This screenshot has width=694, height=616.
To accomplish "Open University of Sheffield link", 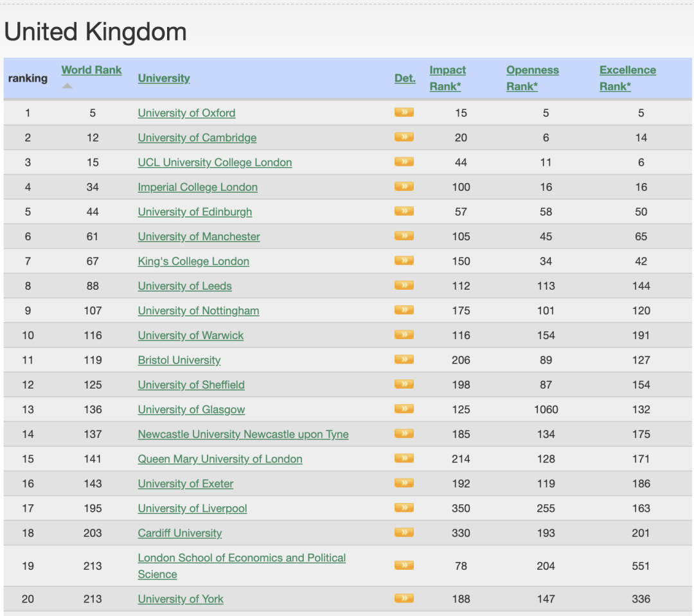I will pyautogui.click(x=191, y=385).
